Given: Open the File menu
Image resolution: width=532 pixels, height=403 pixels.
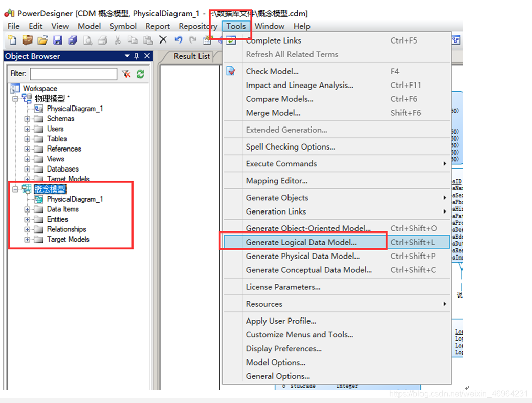Looking at the screenshot, I should [14, 26].
